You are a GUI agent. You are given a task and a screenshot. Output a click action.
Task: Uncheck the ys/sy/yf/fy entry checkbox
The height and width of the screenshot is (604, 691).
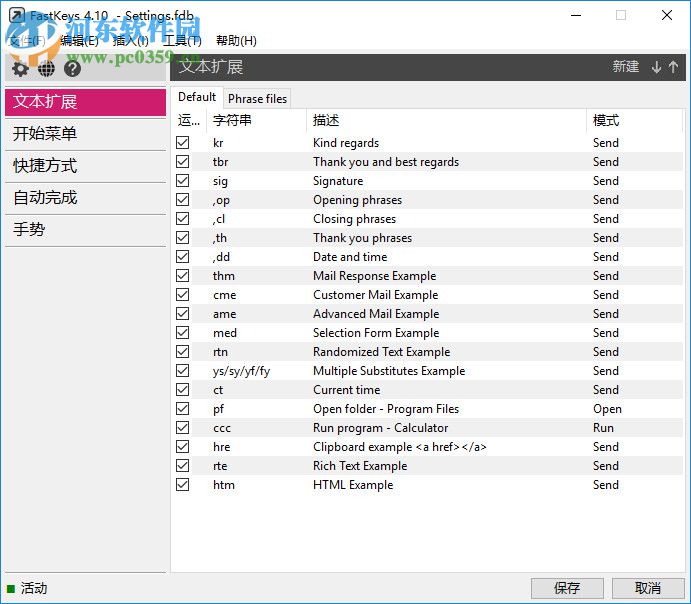[182, 371]
